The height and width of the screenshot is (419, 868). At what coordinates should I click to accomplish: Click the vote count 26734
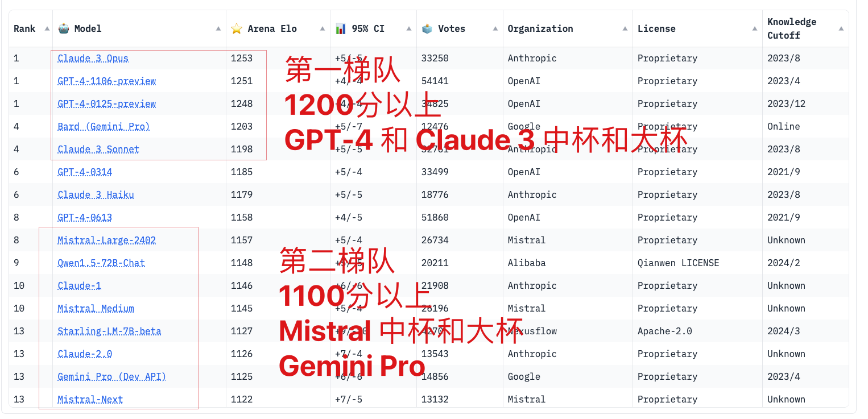click(435, 240)
